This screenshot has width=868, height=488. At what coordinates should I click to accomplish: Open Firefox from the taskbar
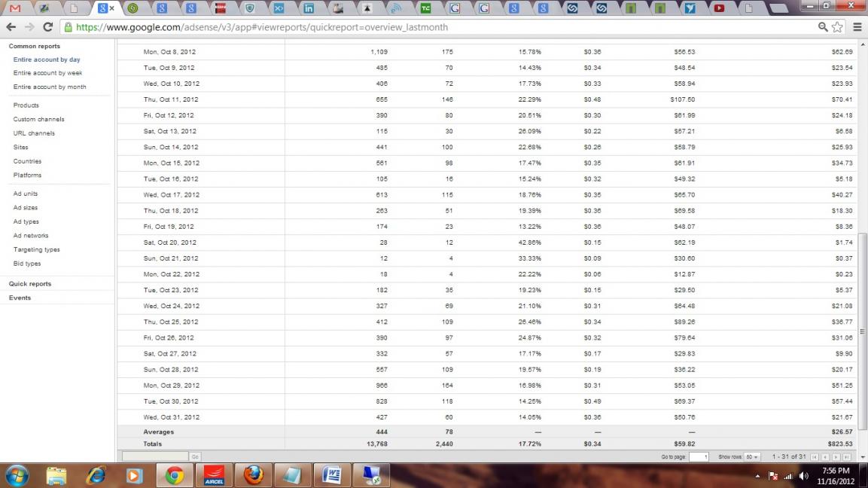coord(254,476)
